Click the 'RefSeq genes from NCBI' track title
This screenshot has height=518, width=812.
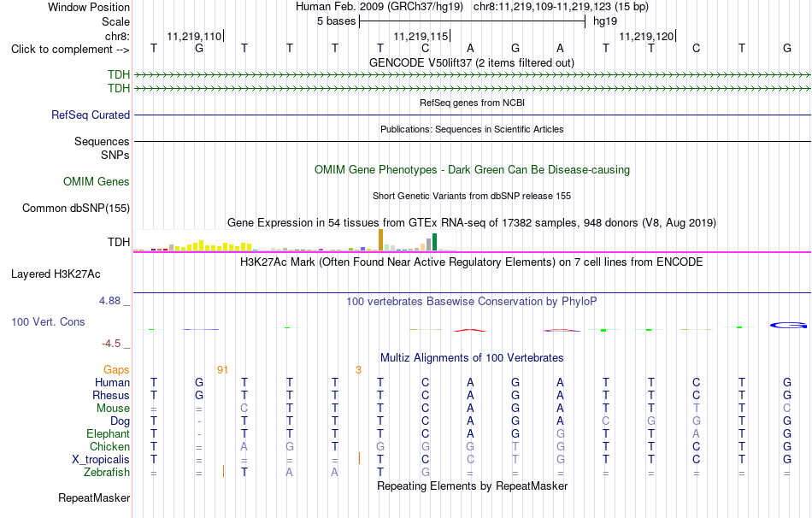pos(472,103)
